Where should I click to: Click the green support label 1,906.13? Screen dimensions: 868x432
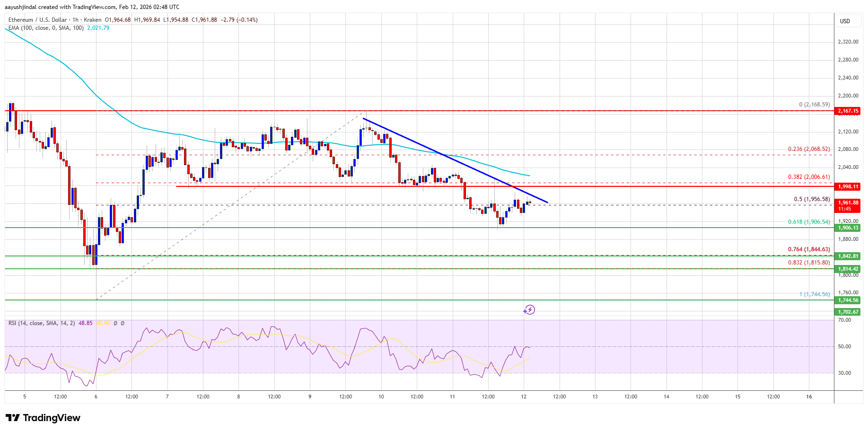click(x=847, y=228)
